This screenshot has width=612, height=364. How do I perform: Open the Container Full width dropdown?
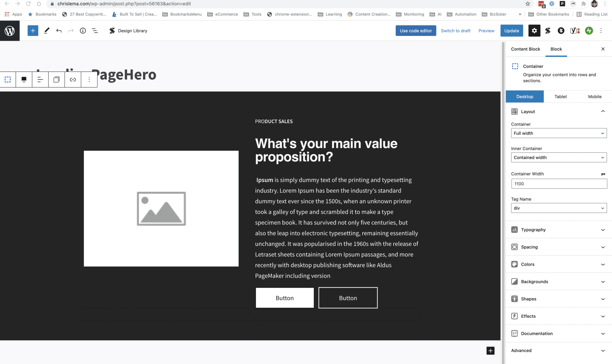[x=559, y=133]
